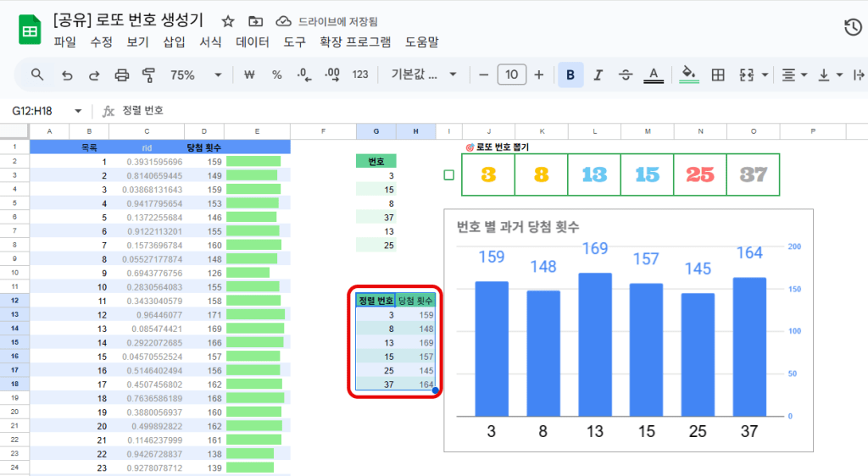
Task: Star this spreadsheet document
Action: (x=228, y=21)
